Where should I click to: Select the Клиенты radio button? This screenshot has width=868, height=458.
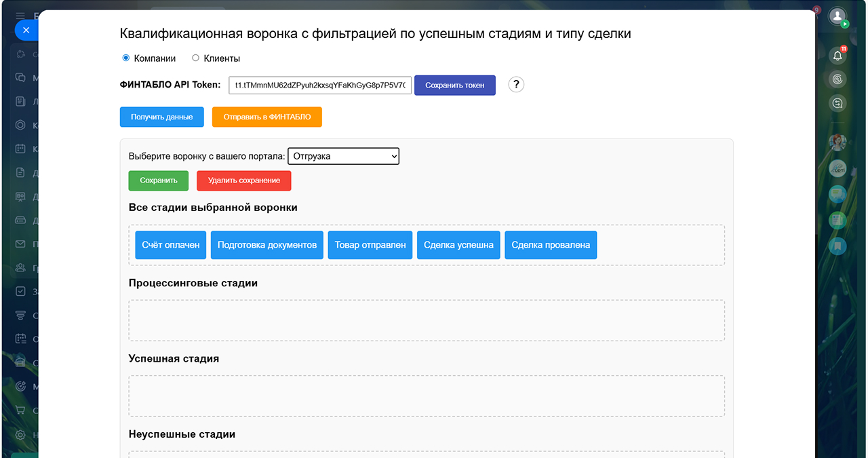196,58
